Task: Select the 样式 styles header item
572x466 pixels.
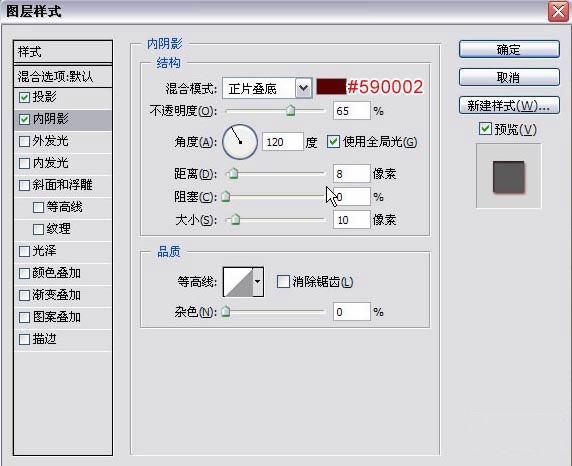Action: pyautogui.click(x=63, y=52)
